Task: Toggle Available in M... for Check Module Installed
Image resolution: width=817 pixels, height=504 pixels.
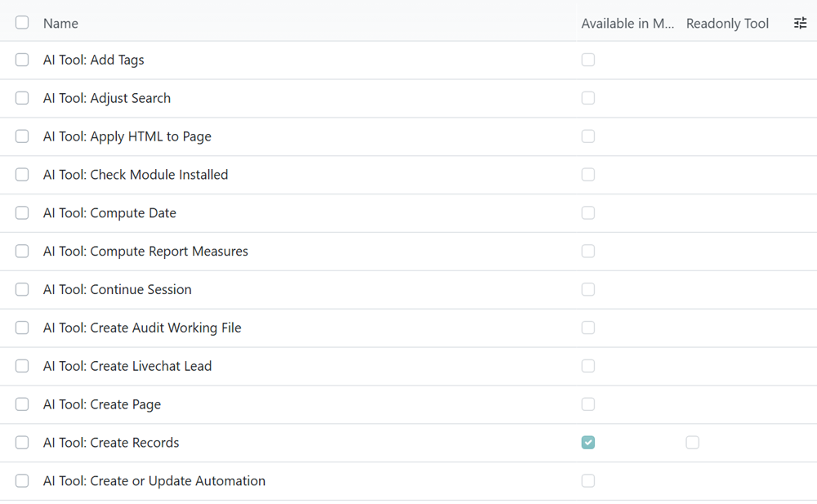Action: (x=587, y=175)
